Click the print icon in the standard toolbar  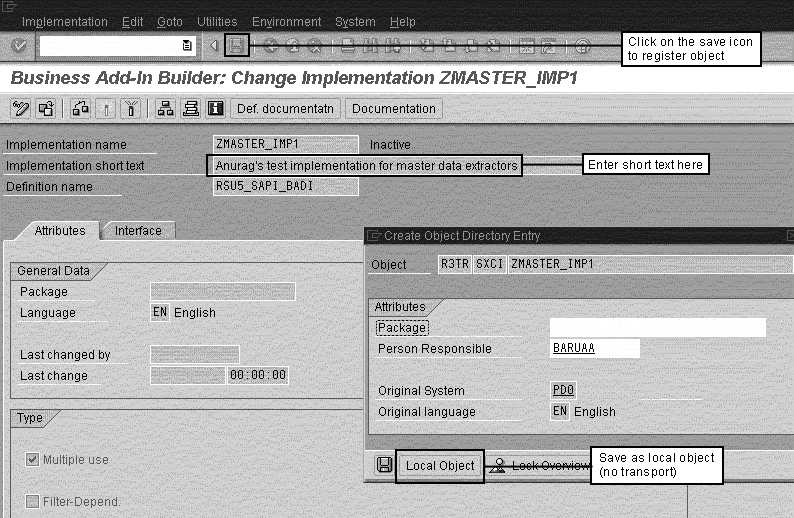point(347,46)
